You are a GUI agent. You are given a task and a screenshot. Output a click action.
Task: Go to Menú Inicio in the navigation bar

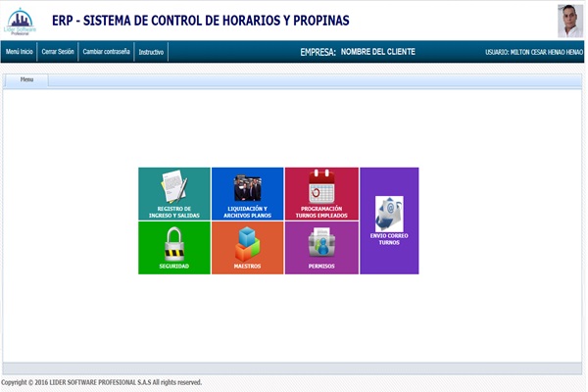20,51
